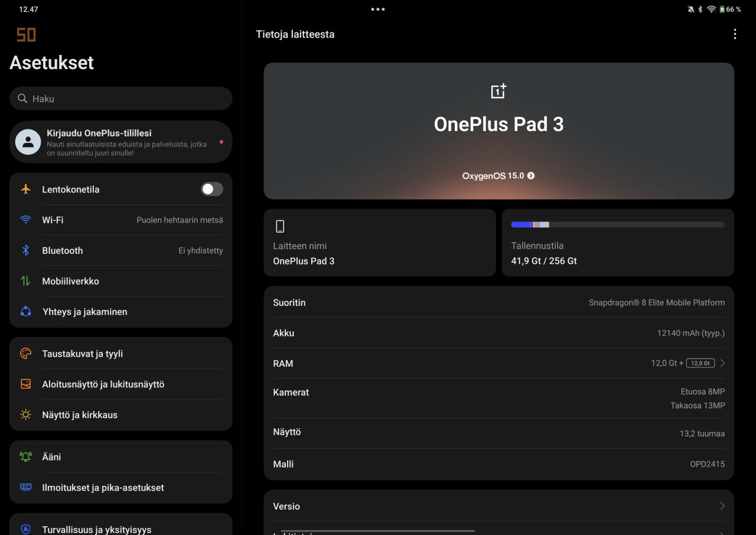Click the 12140 mAh battery value
The height and width of the screenshot is (535, 756).
tap(691, 333)
